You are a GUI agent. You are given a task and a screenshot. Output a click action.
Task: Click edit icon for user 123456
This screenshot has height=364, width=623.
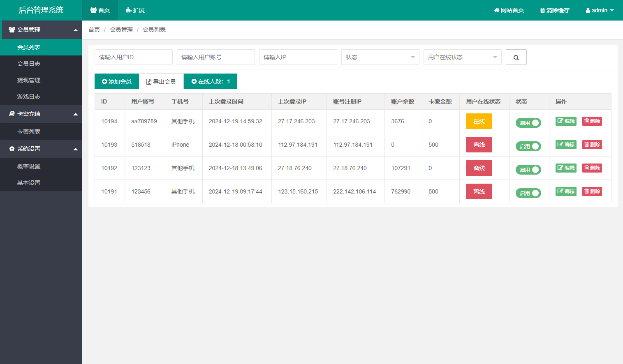point(566,191)
